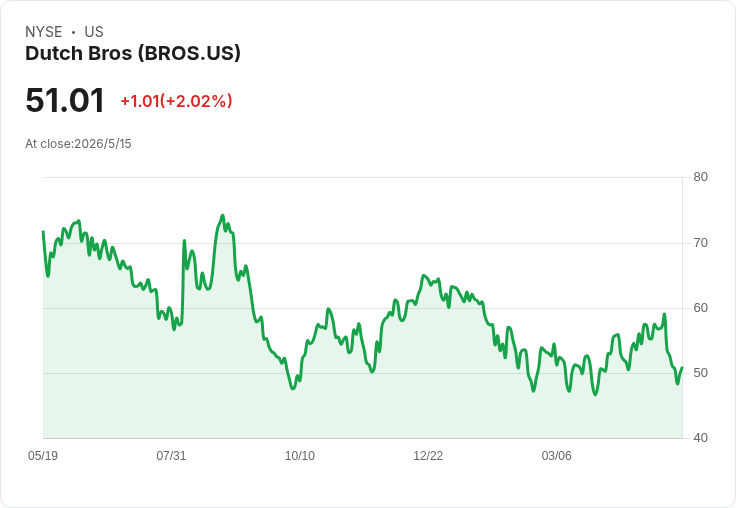This screenshot has height=508, width=736.
Task: Click the 60 price axis label
Action: pos(700,308)
